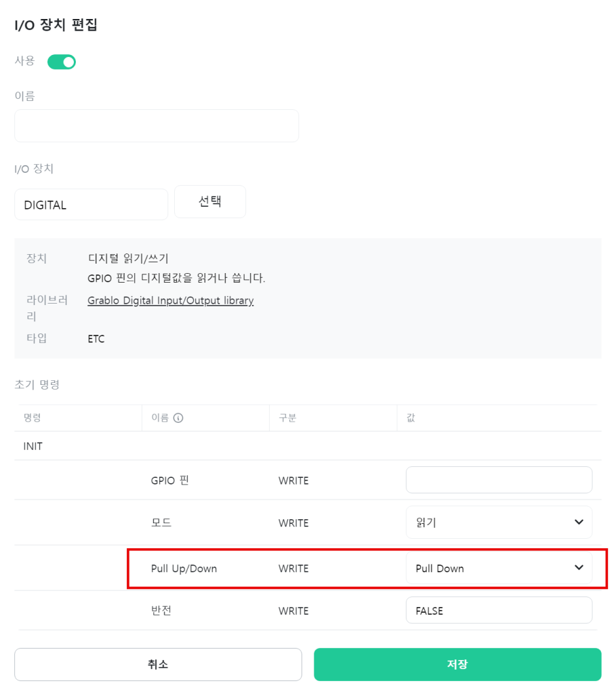616x694 pixels.
Task: Open the 모드 dropdown showing 읽기
Action: click(499, 523)
